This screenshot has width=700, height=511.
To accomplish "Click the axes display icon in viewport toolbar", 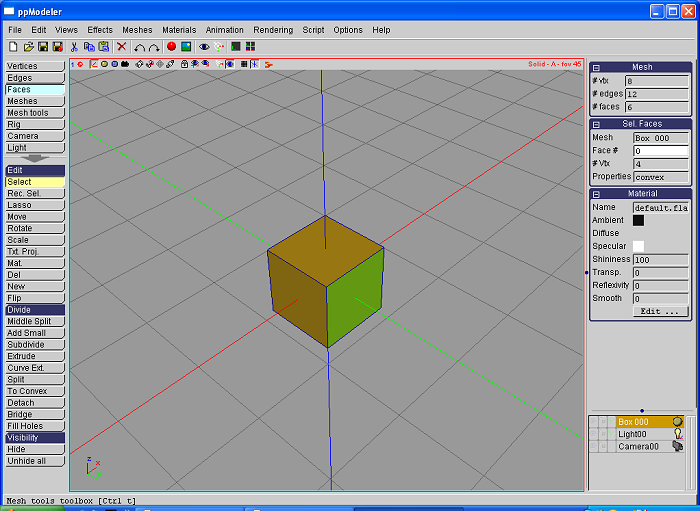I will [x=94, y=64].
